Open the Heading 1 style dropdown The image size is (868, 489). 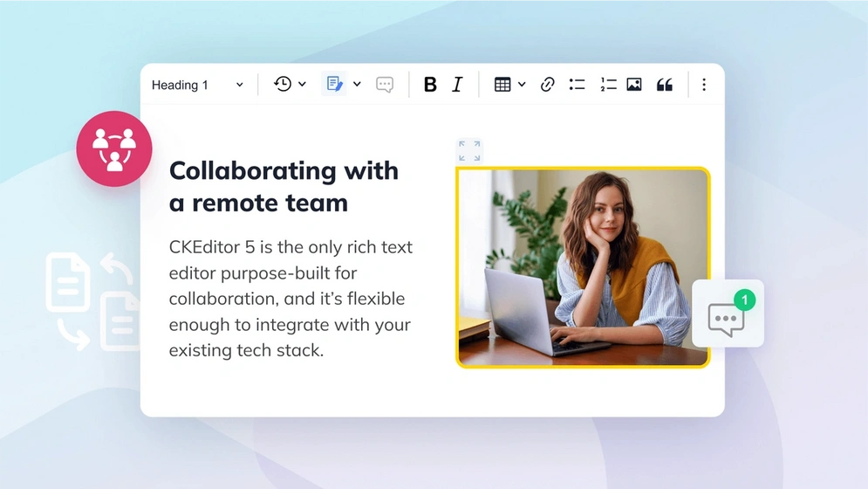[197, 85]
